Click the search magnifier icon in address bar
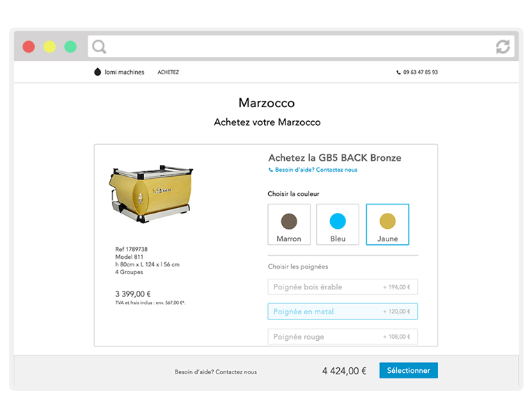The height and width of the screenshot is (416, 532). [x=99, y=47]
